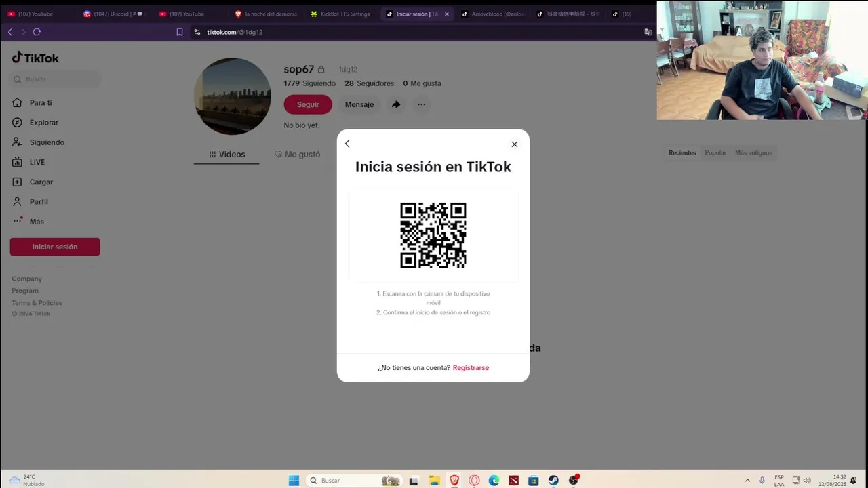This screenshot has width=868, height=488.
Task: Click the Mensaje button
Action: click(359, 104)
